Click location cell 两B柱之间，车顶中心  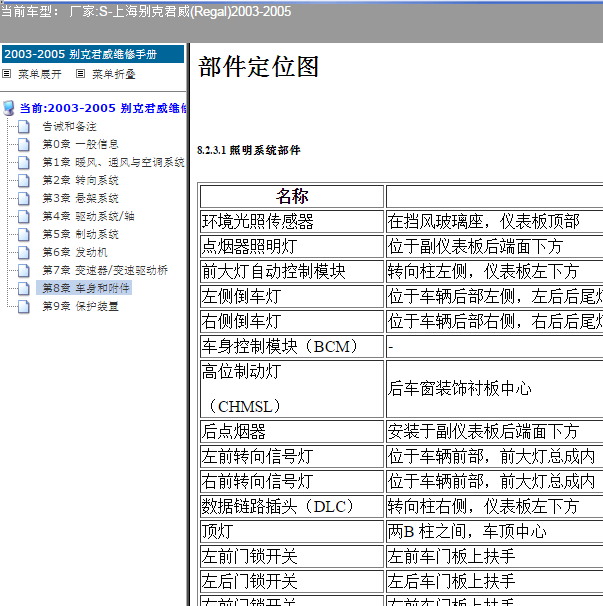coord(494,531)
